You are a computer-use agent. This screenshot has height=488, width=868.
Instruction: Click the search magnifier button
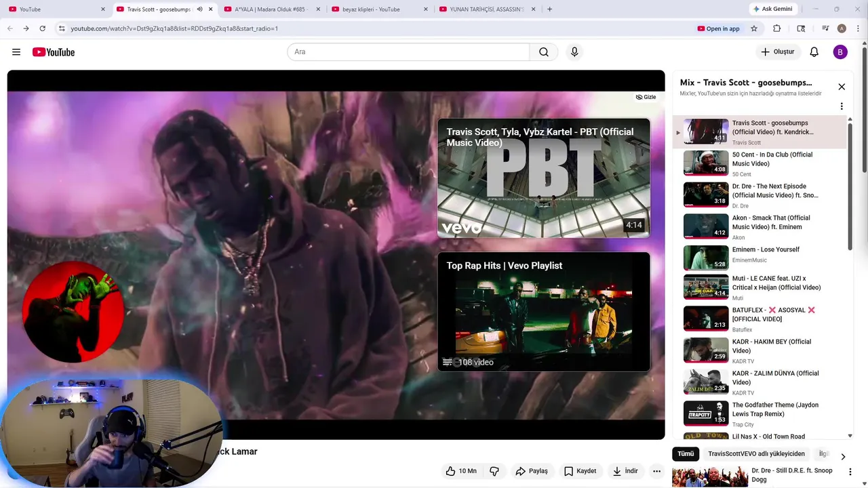click(544, 52)
